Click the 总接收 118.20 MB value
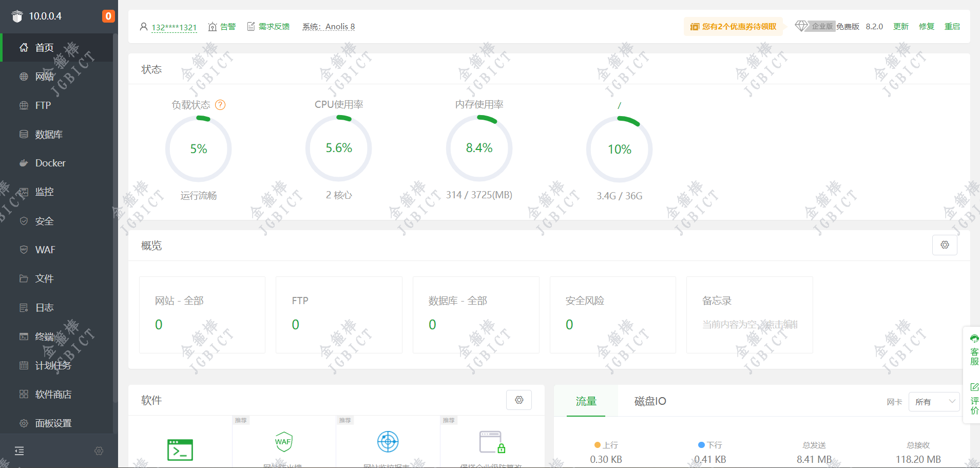980x468 pixels. (x=918, y=459)
